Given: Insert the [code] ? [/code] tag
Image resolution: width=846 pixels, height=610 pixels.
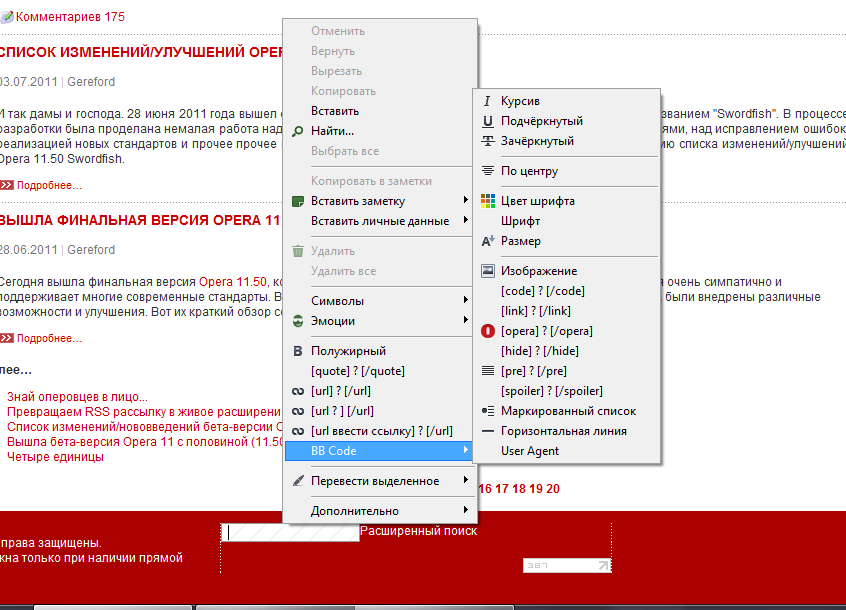Looking at the screenshot, I should click(x=567, y=291).
